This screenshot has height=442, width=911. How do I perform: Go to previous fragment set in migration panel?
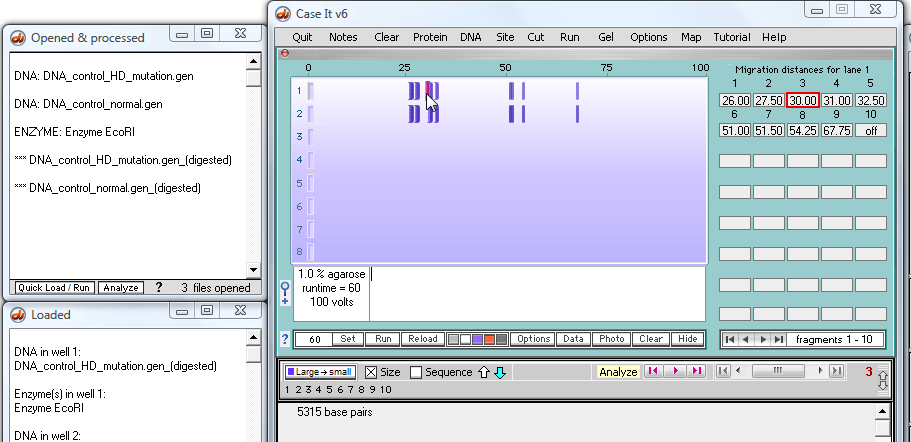tap(746, 339)
